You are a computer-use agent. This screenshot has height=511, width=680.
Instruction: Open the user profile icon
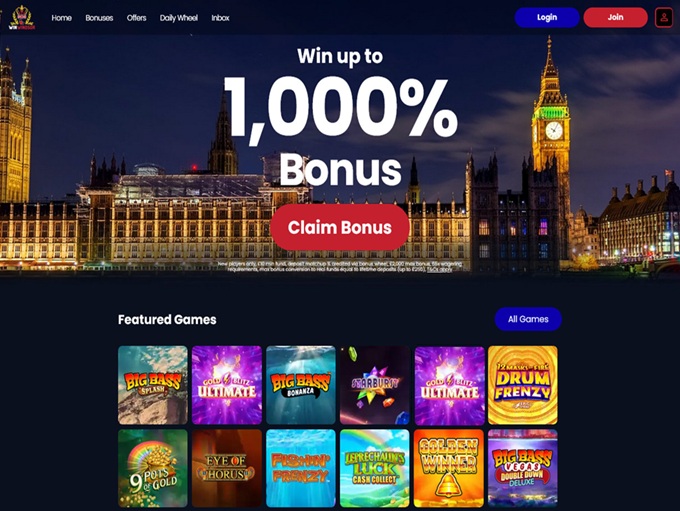point(664,18)
